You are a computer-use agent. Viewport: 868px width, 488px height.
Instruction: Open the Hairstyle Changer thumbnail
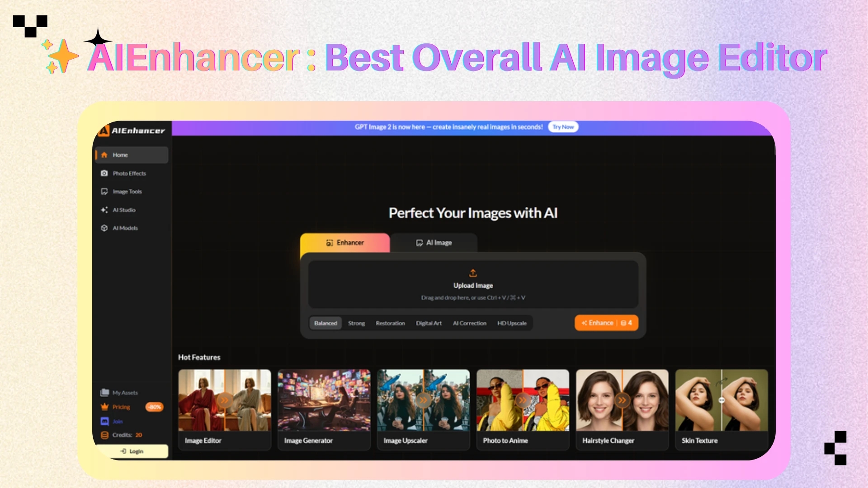point(623,400)
